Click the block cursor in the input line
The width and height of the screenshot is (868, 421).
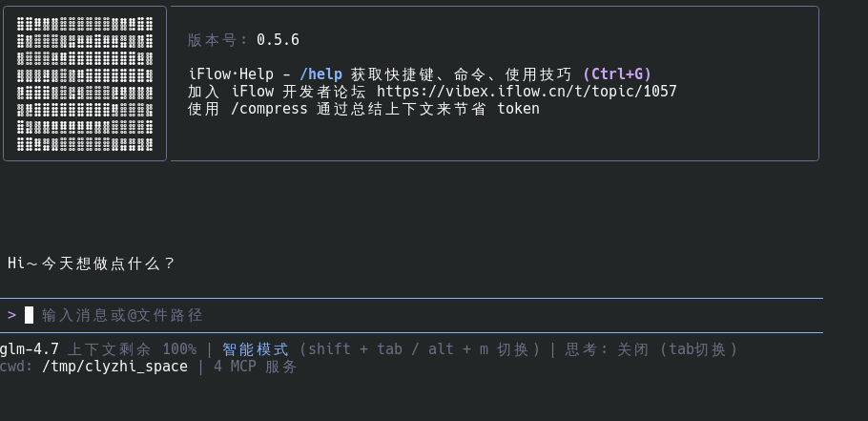29,315
